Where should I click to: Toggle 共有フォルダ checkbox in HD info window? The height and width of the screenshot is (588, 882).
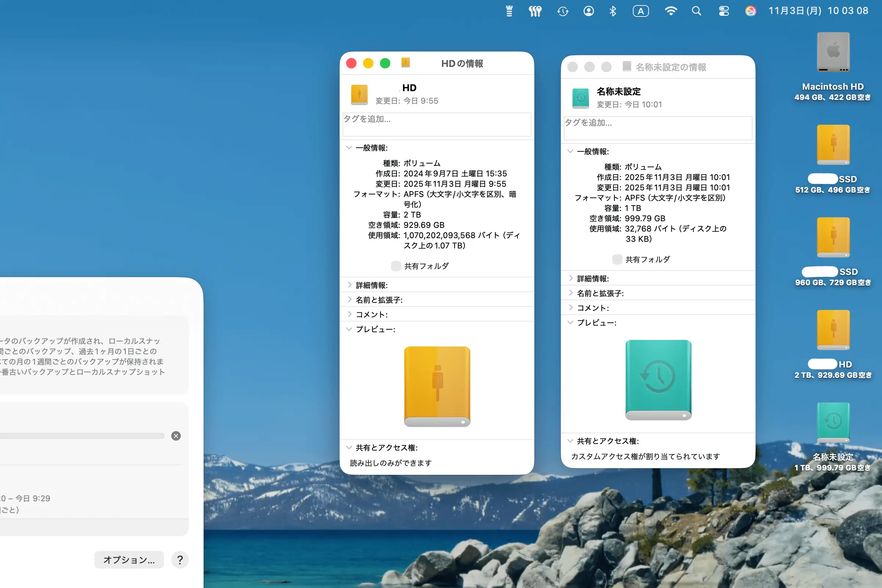[x=396, y=266]
